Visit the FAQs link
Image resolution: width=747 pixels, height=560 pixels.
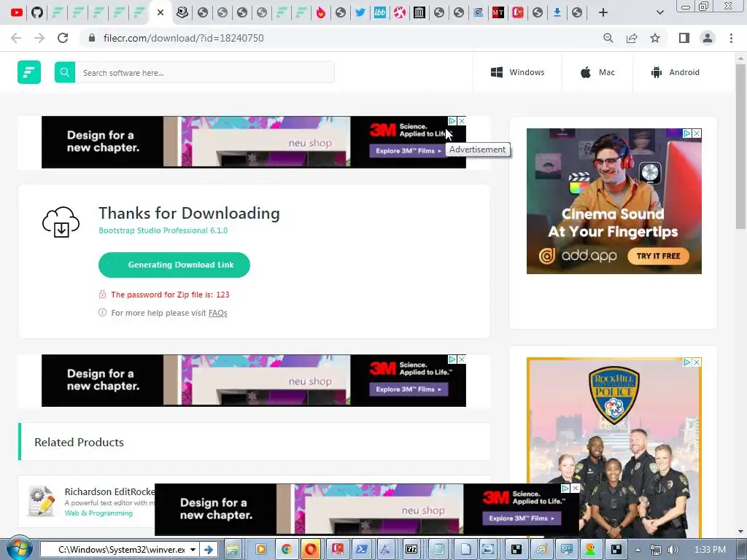click(x=217, y=313)
